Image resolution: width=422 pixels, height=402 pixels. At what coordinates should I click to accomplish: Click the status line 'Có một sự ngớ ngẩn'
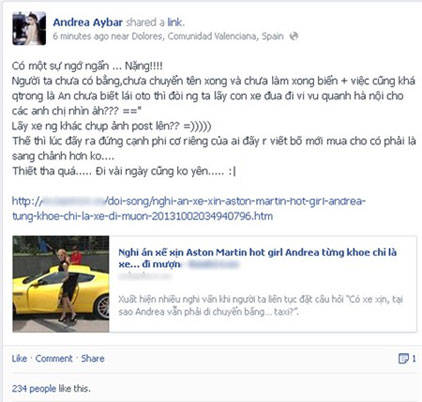click(87, 66)
